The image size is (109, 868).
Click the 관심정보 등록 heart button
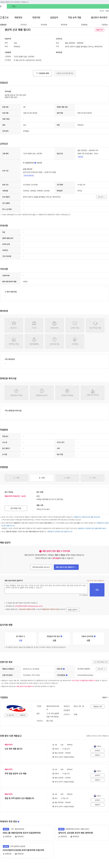tap(42, 73)
